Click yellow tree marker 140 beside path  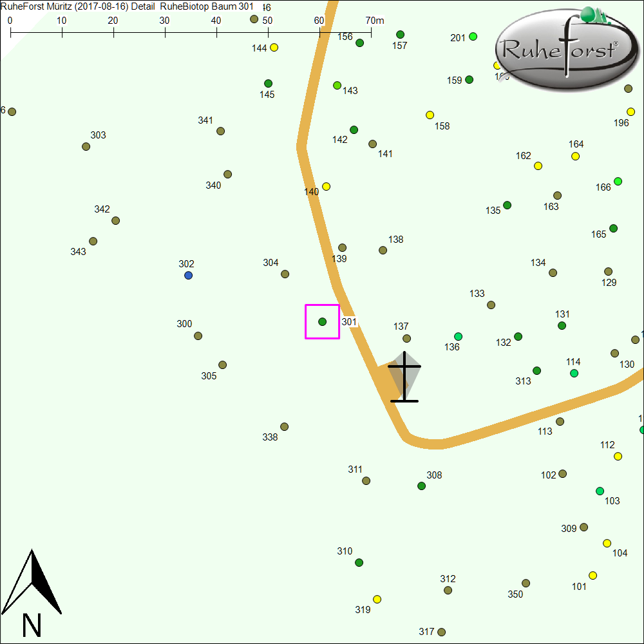coord(326,187)
